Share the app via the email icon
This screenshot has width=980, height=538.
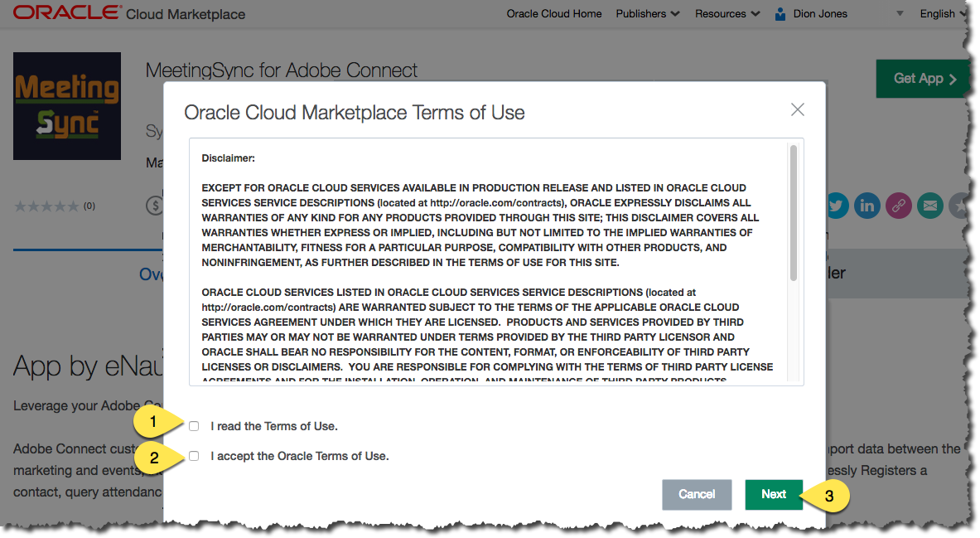click(930, 206)
